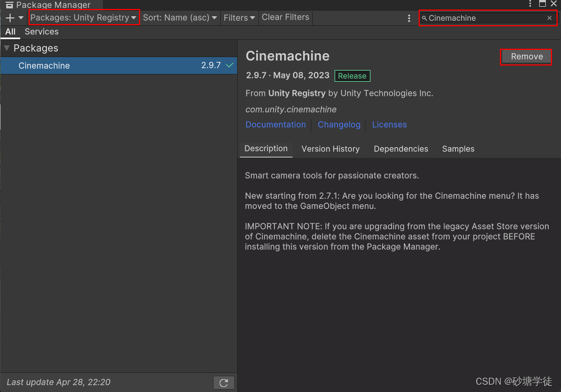Click the refresh package list icon
This screenshot has height=392, width=561.
[x=224, y=382]
